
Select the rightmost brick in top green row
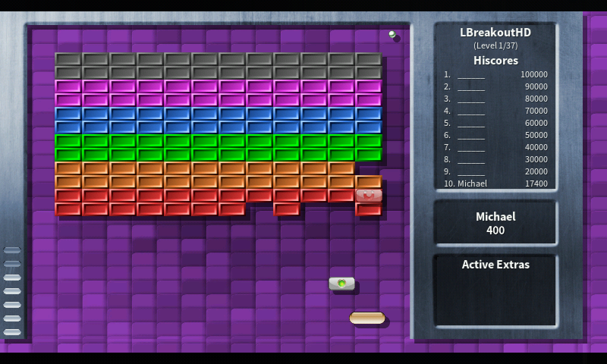(369, 140)
